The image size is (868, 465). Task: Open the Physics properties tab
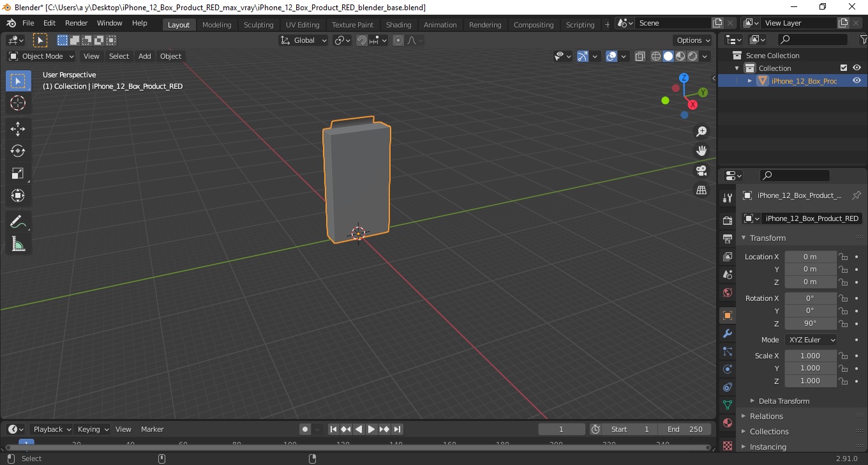727,369
